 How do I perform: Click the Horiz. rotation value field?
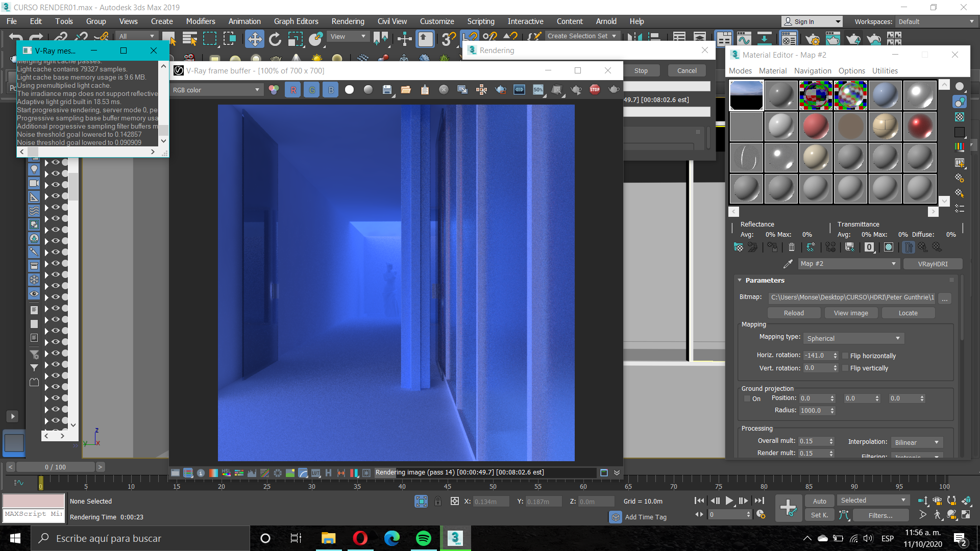(x=817, y=356)
